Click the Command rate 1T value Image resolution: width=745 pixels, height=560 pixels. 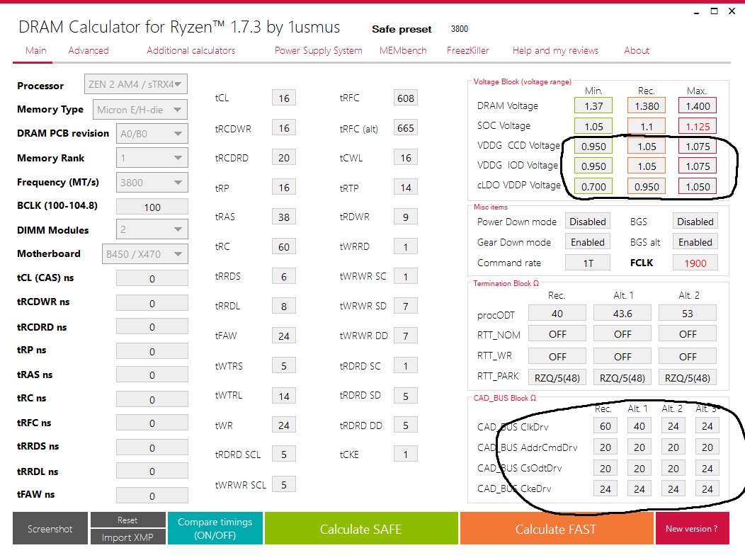point(588,263)
